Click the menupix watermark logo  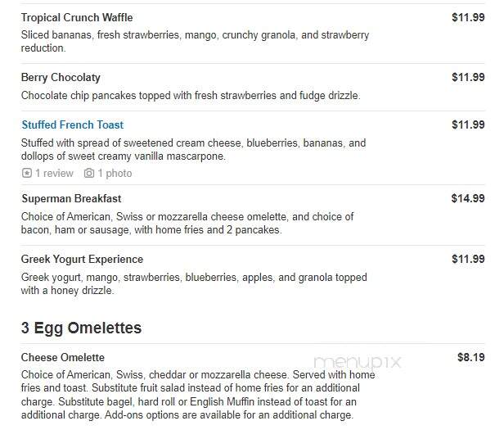[x=357, y=362]
